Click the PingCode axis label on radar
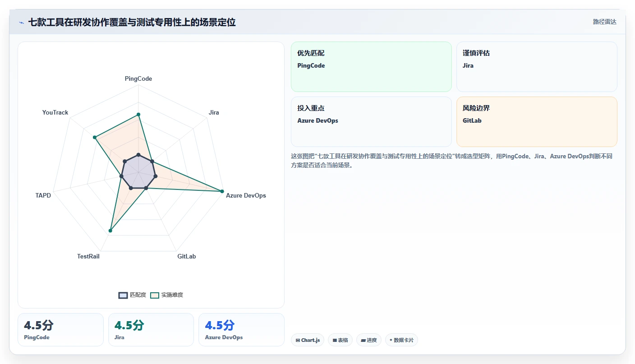 point(138,78)
